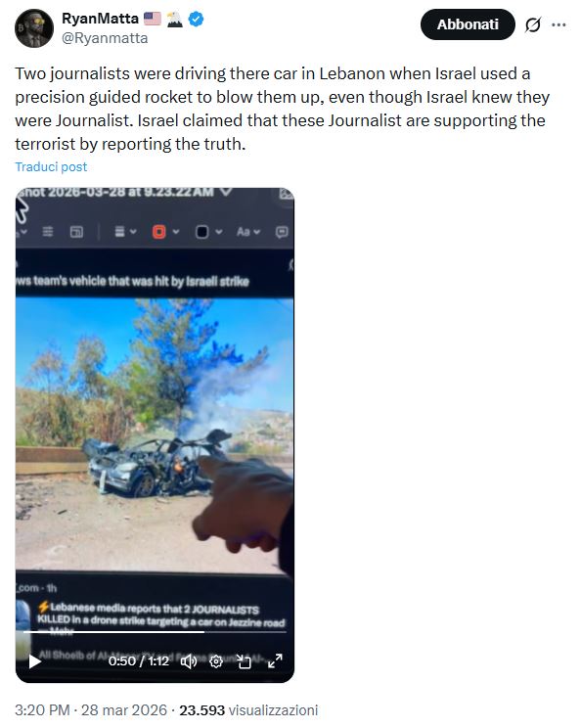Open the Grok explain-post icon
Screen dimensions: 580x728
click(x=533, y=24)
